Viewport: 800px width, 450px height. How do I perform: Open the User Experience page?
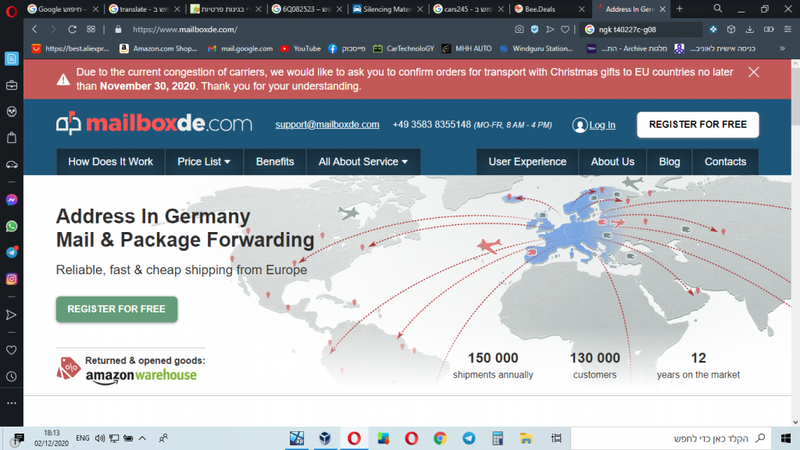point(528,162)
